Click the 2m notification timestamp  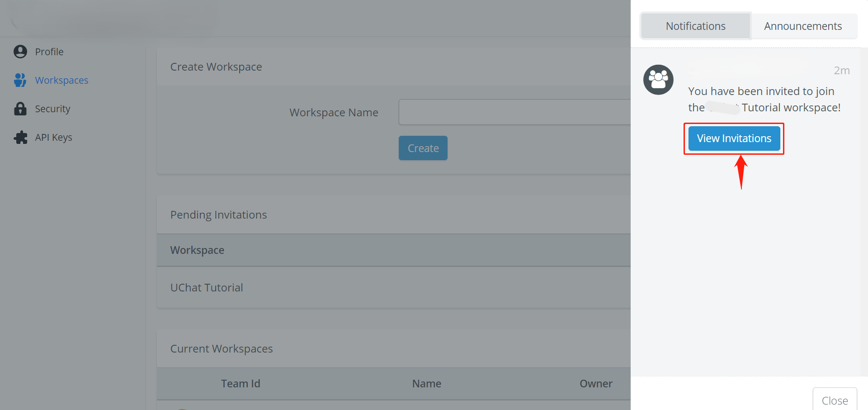coord(841,71)
